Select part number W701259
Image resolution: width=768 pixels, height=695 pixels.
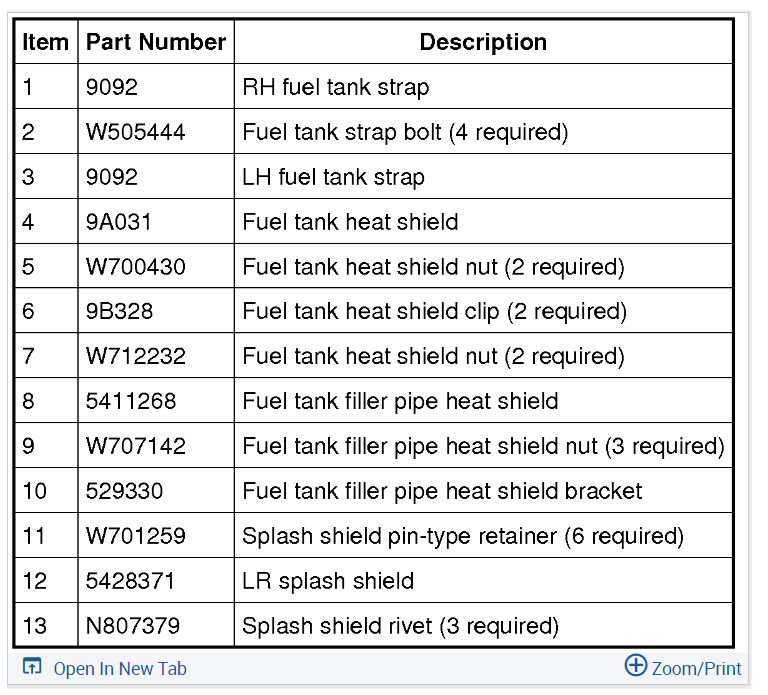pyautogui.click(x=135, y=536)
